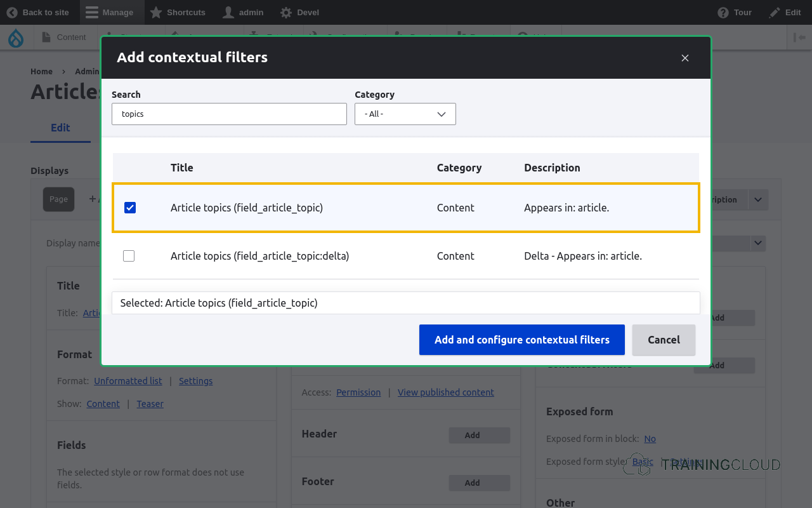Click the Drupal drop logo
This screenshot has height=508, width=812.
(x=16, y=37)
